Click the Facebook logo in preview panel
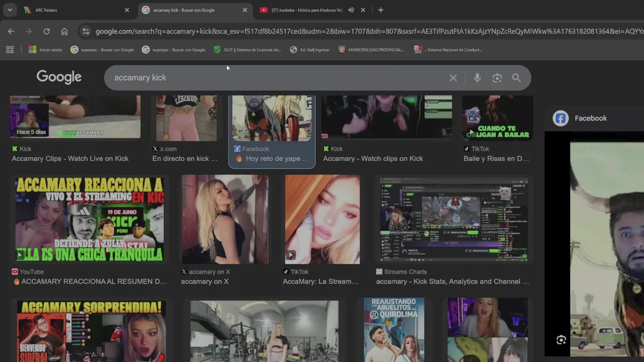The image size is (644, 362). pos(560,118)
